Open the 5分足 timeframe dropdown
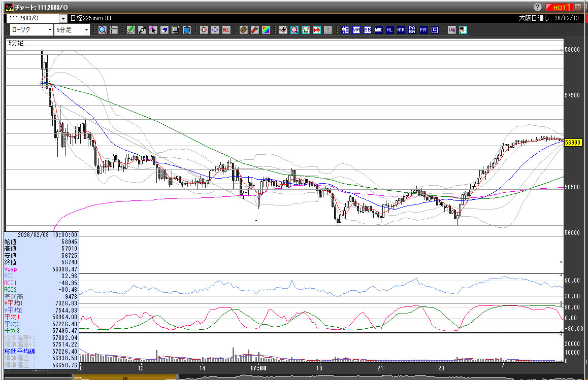588x380 pixels. coord(72,30)
